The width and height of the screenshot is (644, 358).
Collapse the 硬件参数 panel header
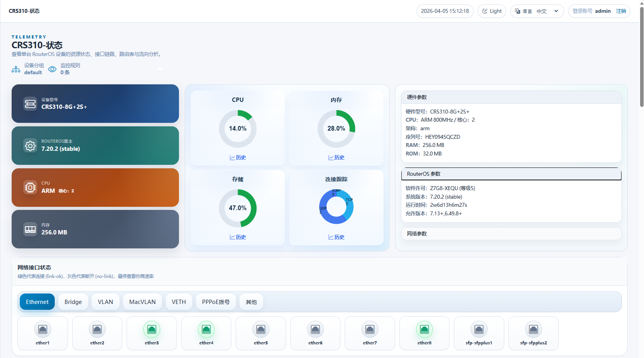tap(511, 97)
